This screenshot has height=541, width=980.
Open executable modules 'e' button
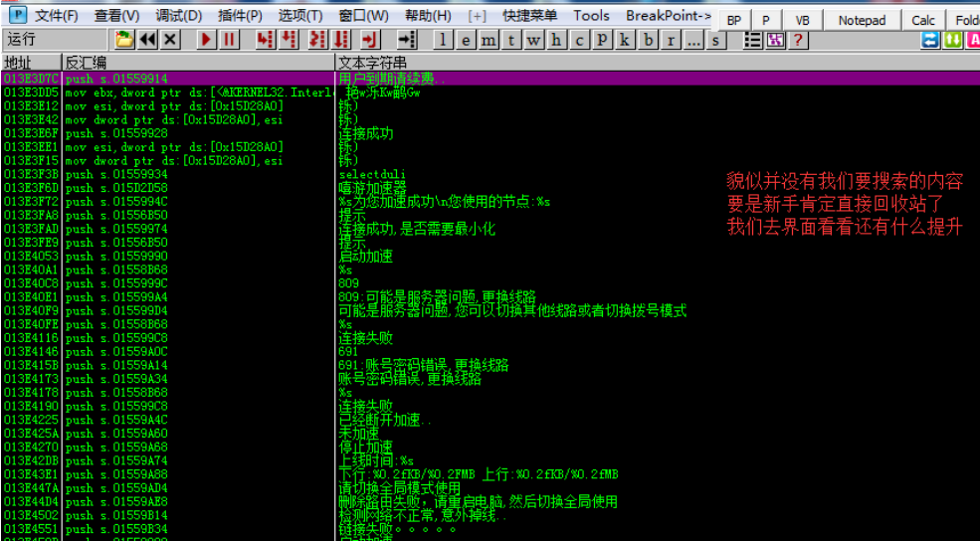tap(466, 40)
